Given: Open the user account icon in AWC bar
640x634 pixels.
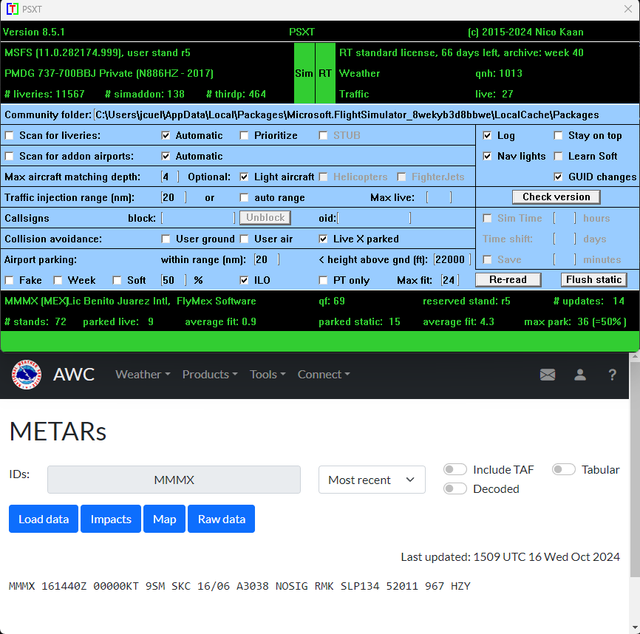Looking at the screenshot, I should [580, 374].
